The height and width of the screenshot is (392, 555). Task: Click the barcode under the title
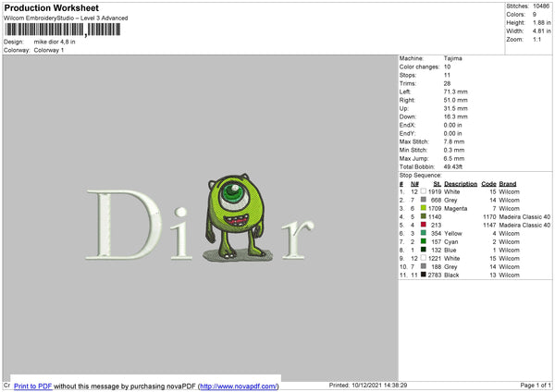pyautogui.click(x=63, y=30)
